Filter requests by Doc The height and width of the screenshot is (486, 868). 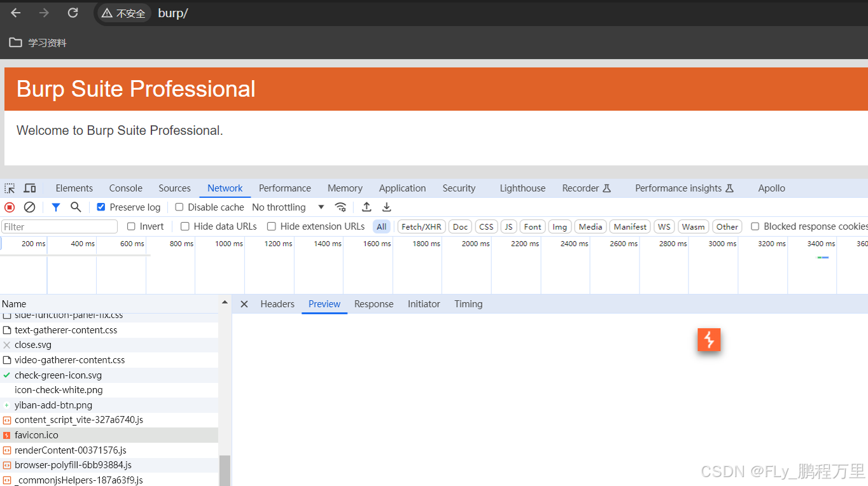460,226
